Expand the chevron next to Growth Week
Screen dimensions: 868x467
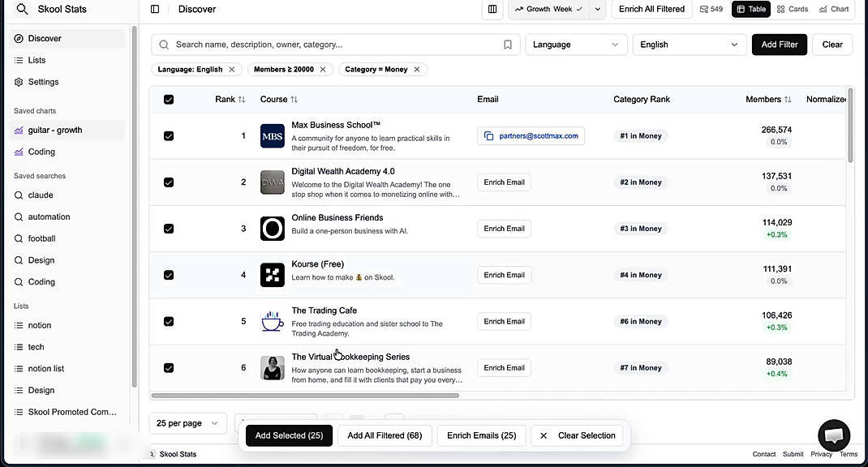(598, 9)
